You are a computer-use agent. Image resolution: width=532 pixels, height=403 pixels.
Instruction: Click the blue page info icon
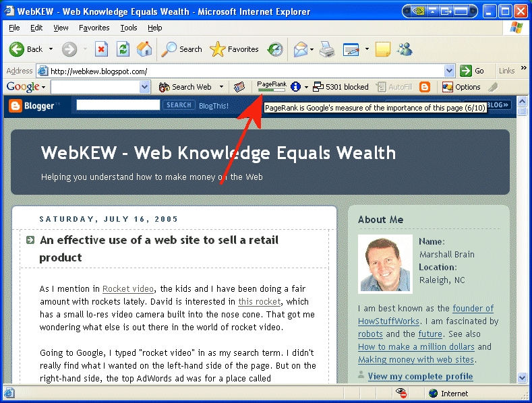(296, 87)
